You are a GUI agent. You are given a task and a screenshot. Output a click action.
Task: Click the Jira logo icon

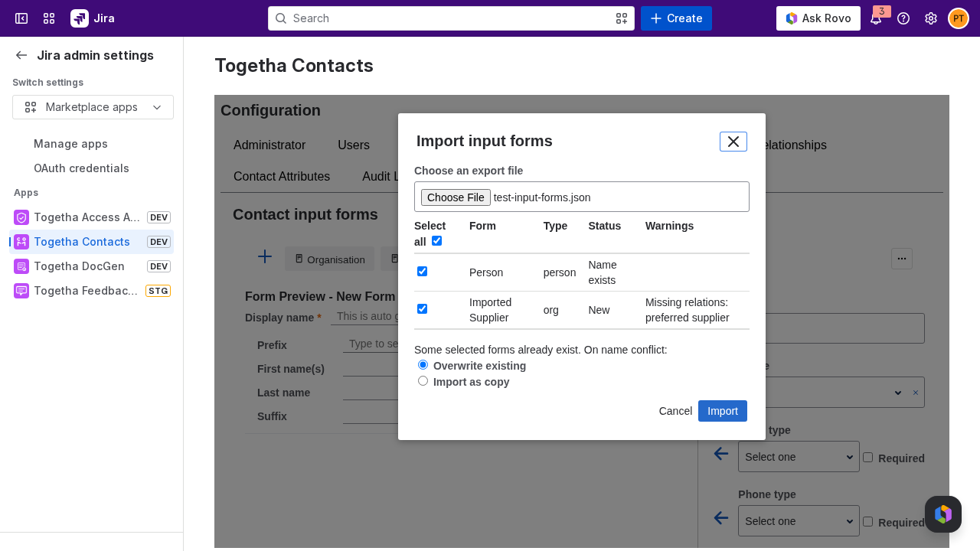point(80,18)
